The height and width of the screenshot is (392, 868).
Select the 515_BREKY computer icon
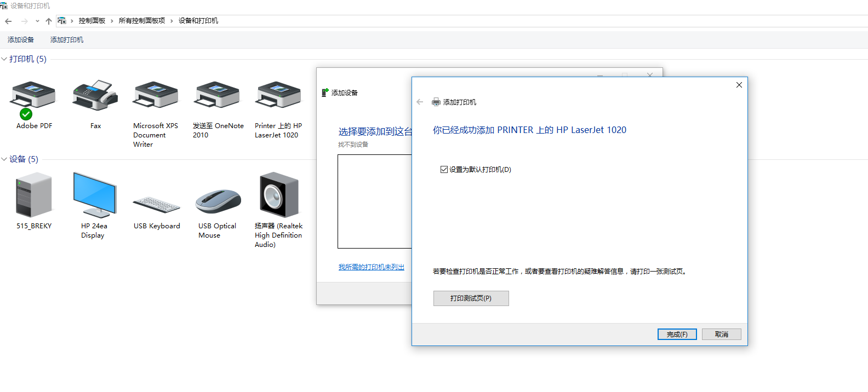(34, 195)
